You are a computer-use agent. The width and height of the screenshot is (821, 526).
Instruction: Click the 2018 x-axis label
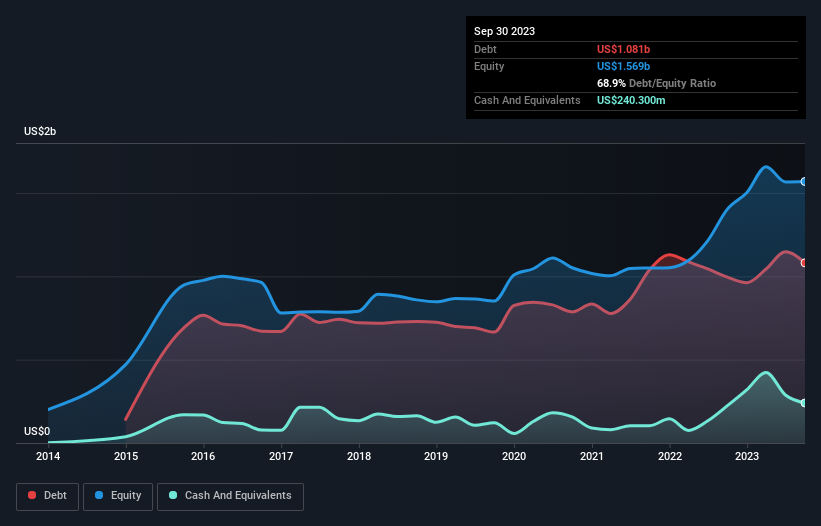pos(359,456)
